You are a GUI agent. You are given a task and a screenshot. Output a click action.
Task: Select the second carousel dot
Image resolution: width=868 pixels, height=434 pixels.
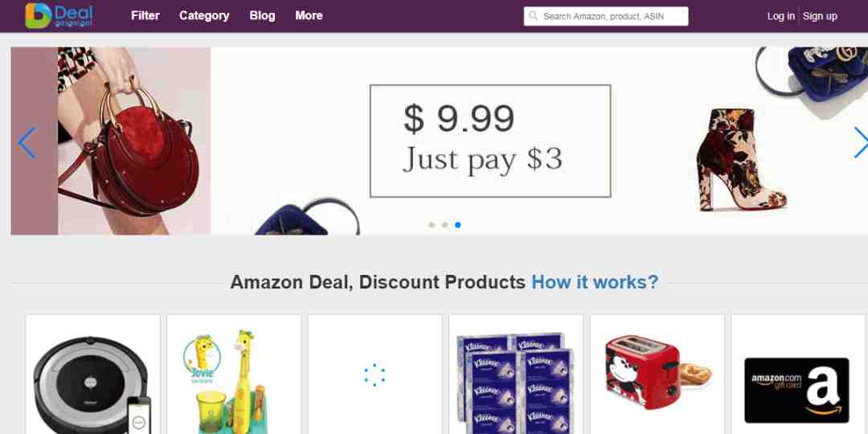(444, 225)
